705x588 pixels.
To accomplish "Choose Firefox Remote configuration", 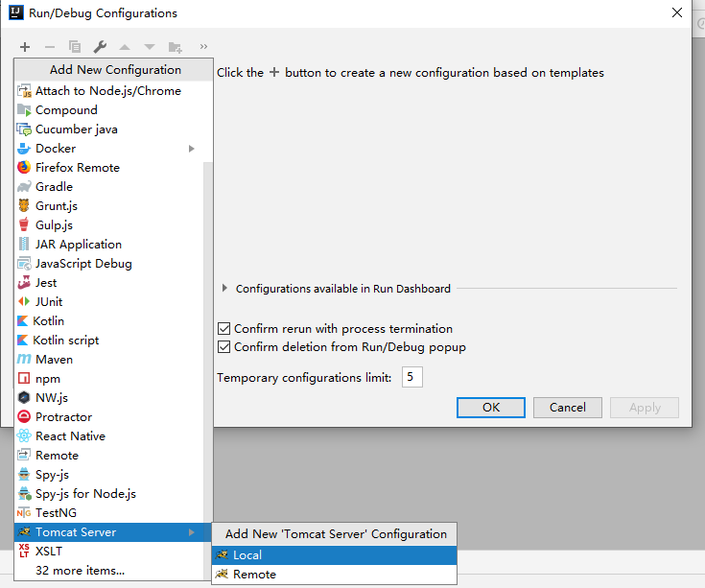I will [x=109, y=168].
